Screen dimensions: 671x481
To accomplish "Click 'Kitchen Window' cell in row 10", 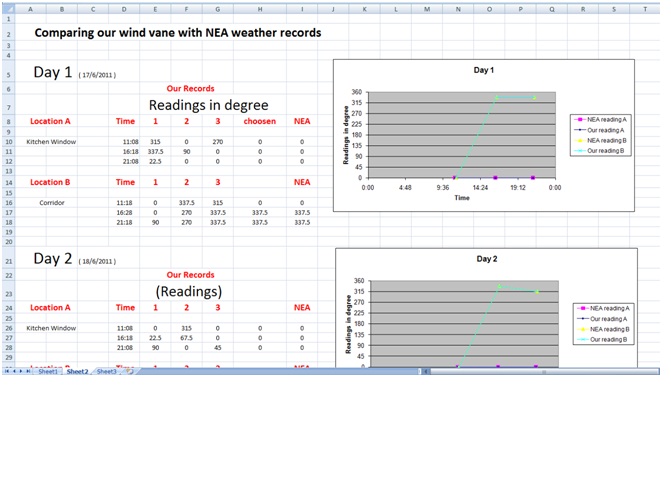I will (x=51, y=142).
